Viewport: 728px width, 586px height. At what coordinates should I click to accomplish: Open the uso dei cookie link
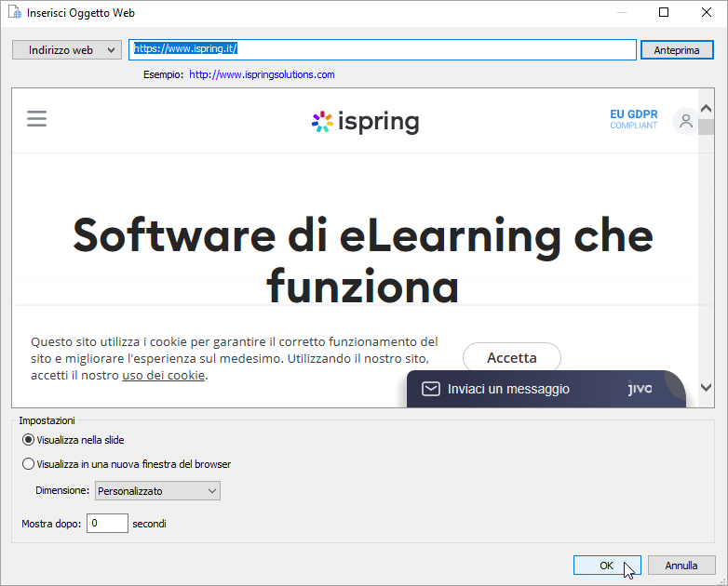point(163,376)
